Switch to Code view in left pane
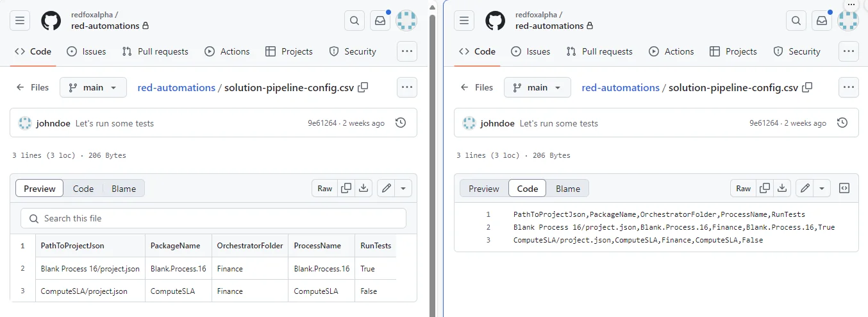This screenshot has width=868, height=317. [83, 189]
